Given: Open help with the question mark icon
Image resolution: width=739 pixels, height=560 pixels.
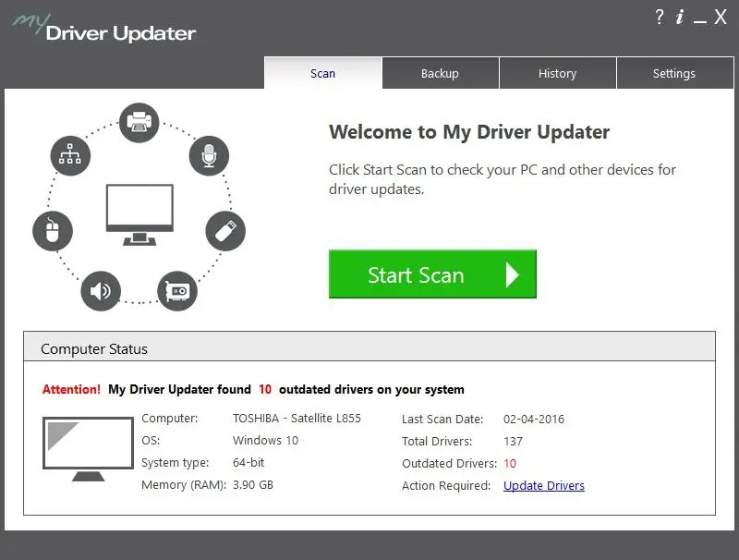Looking at the screenshot, I should pos(660,17).
